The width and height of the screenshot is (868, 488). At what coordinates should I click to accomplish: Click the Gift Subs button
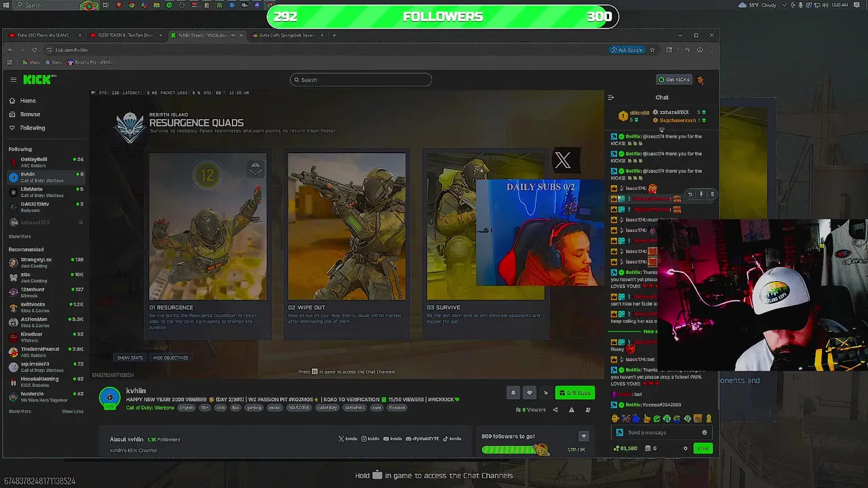(x=575, y=393)
